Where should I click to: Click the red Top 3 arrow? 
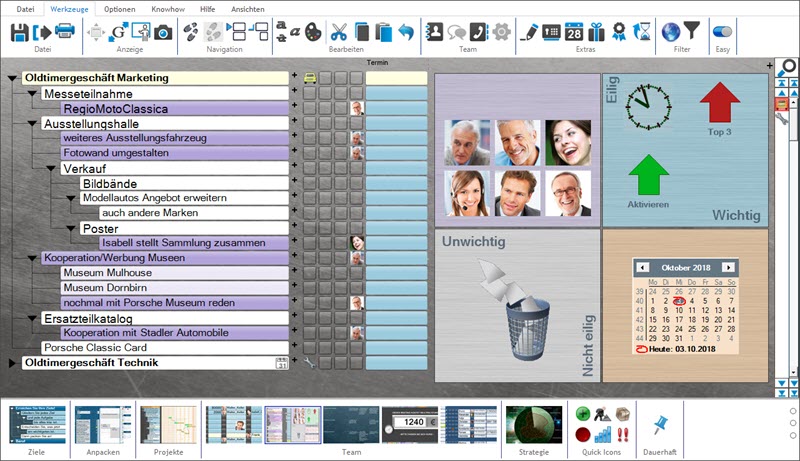(x=718, y=104)
